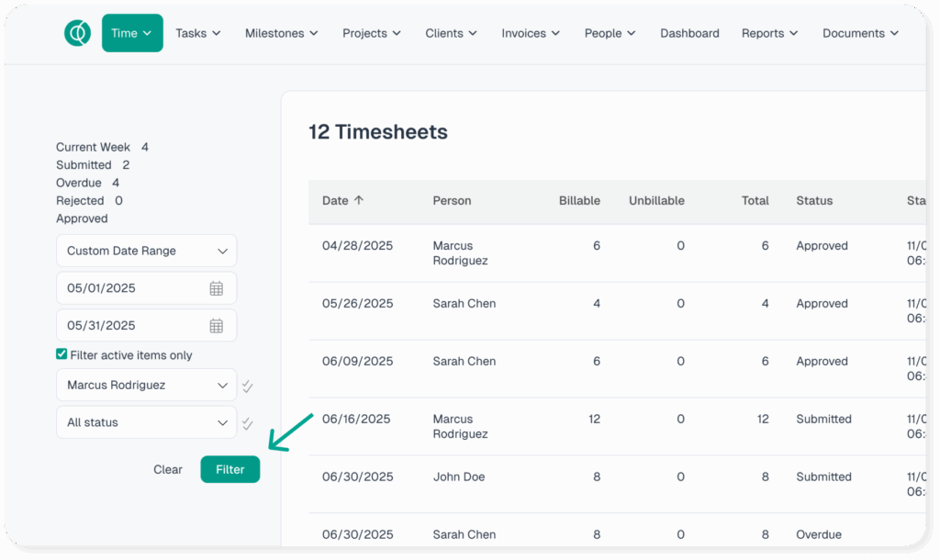
Task: Click the Clear button
Action: click(167, 469)
